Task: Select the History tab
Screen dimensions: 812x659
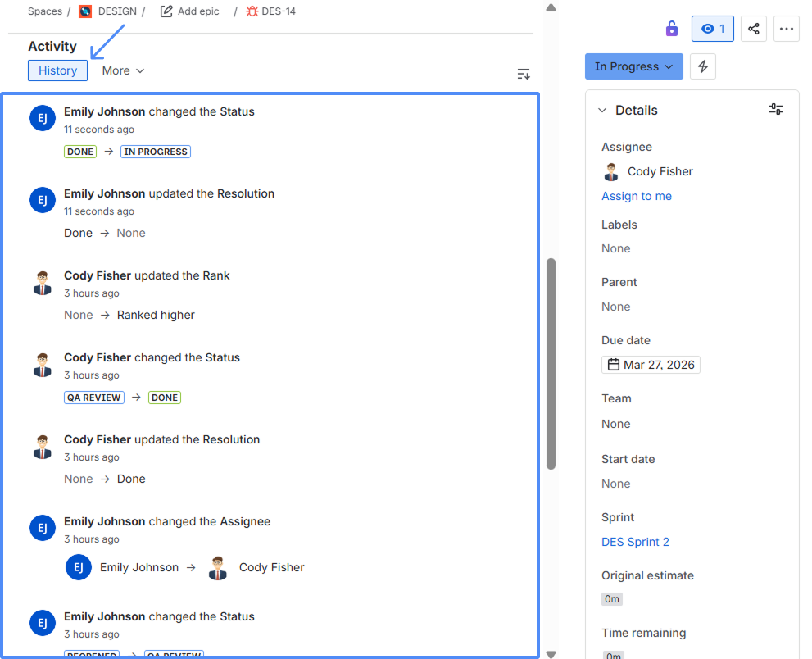Action: pyautogui.click(x=57, y=70)
